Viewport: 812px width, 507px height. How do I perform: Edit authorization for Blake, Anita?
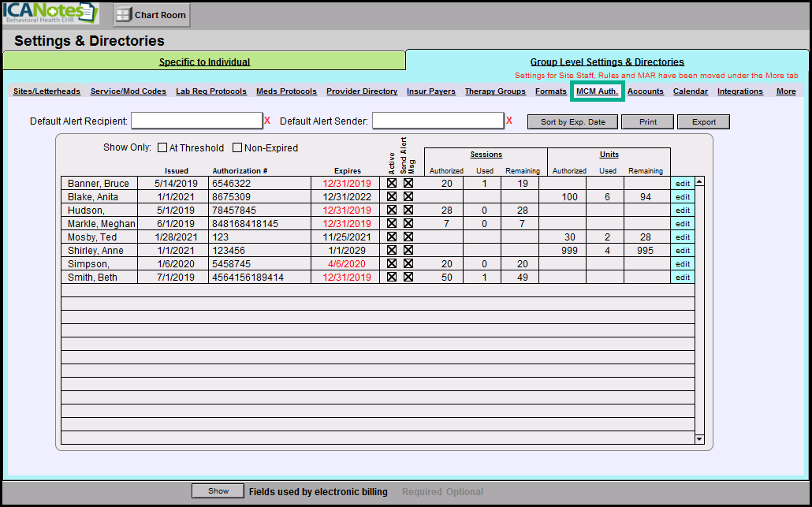(682, 197)
